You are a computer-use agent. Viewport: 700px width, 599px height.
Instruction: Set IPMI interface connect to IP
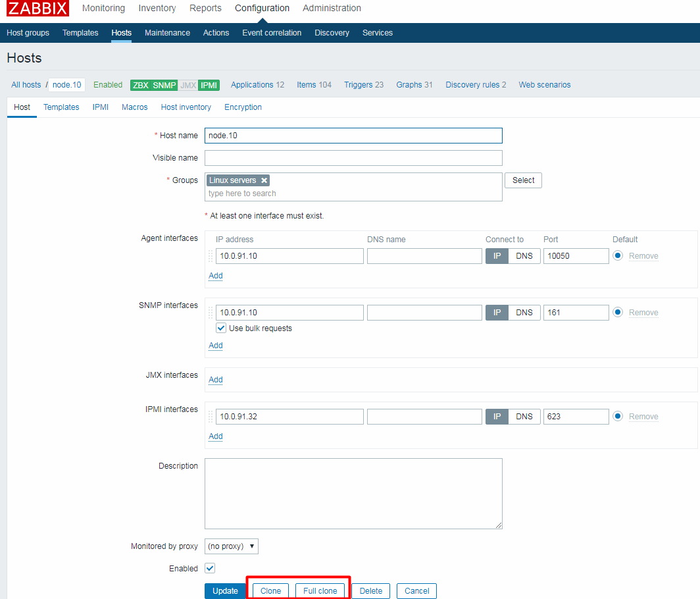[x=497, y=417]
